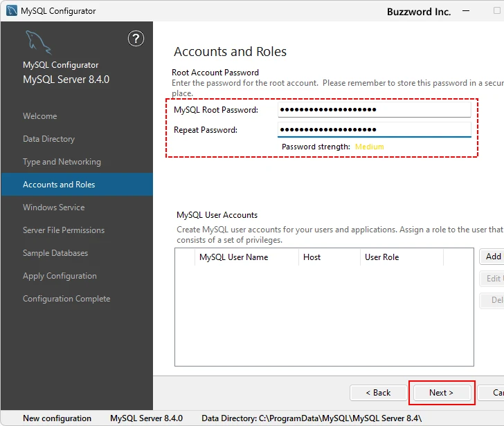Click the Edit user button
The width and height of the screenshot is (504, 426).
click(492, 278)
